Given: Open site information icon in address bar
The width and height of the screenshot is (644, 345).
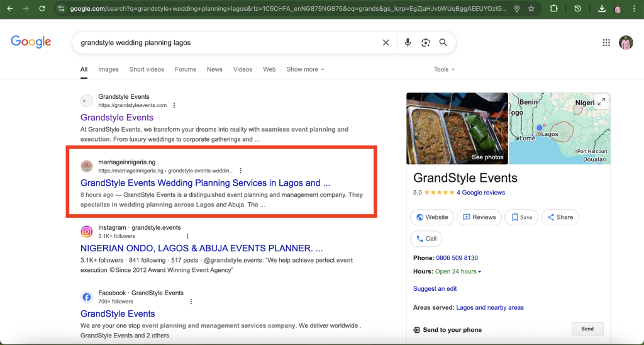Looking at the screenshot, I should 61,9.
